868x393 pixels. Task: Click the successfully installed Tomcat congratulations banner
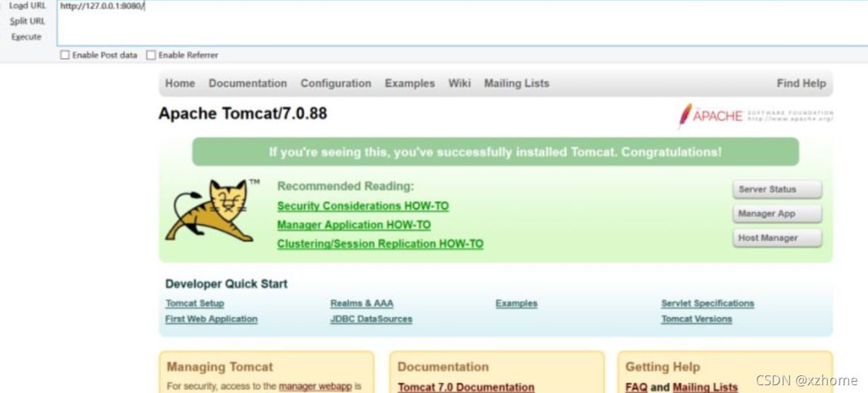coord(495,152)
